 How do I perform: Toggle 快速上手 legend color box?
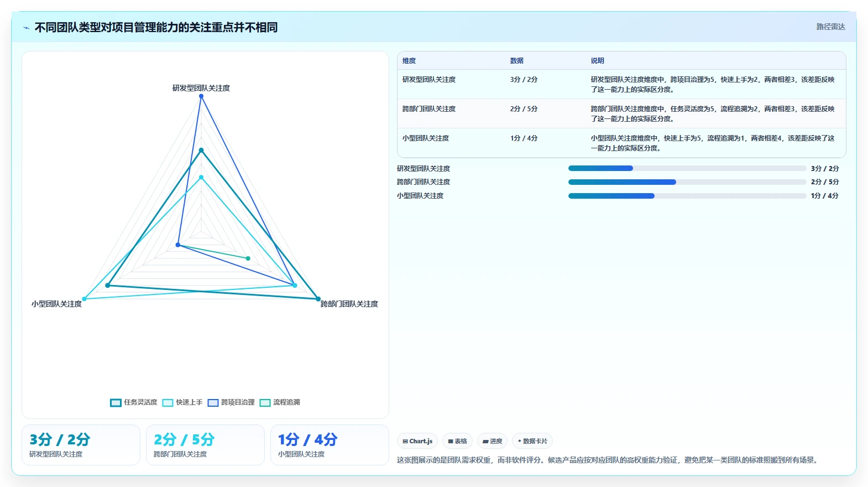[168, 402]
